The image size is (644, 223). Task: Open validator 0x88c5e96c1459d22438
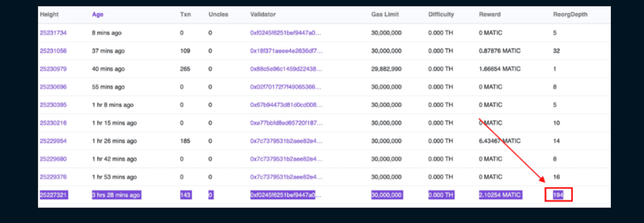click(286, 69)
